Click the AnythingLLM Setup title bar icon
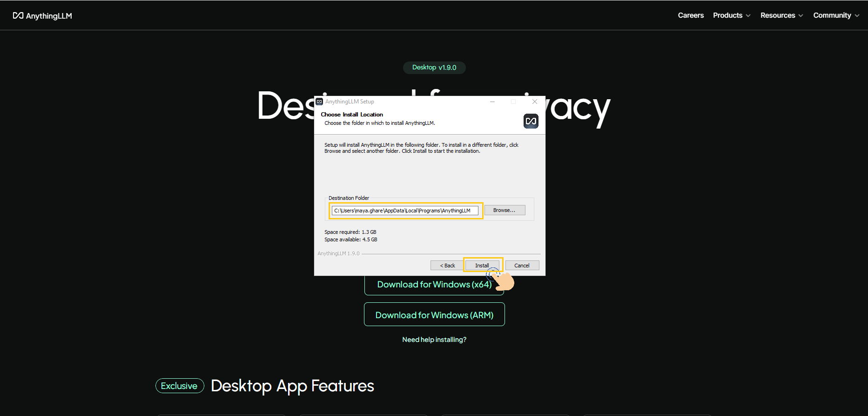868x416 pixels. [x=319, y=102]
